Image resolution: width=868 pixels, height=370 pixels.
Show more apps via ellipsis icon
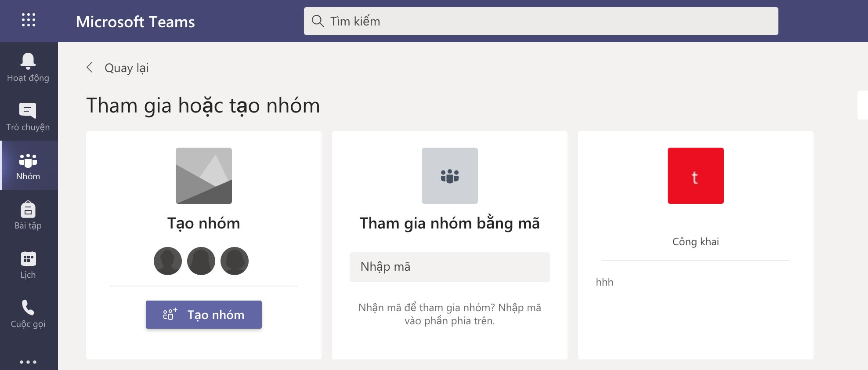tap(28, 362)
